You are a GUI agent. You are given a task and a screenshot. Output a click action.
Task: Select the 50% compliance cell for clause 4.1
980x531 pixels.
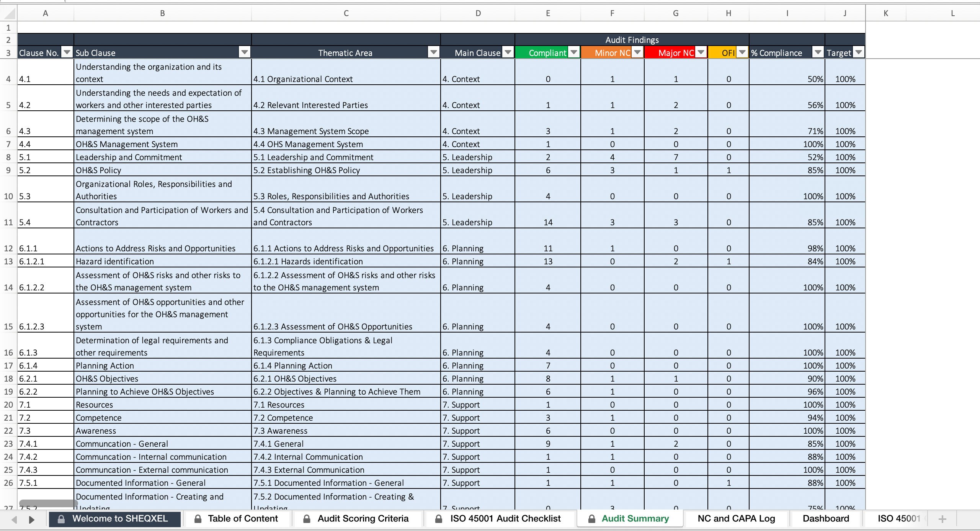pyautogui.click(x=787, y=72)
